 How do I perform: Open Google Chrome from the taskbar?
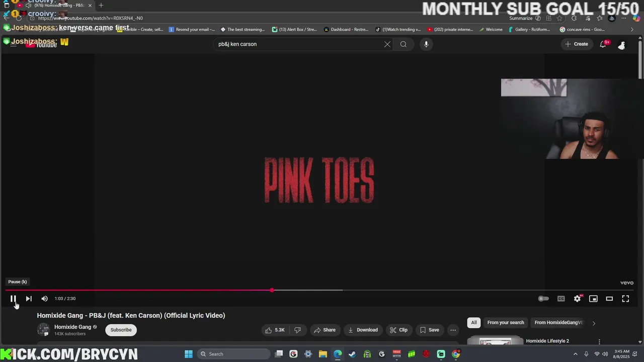456,354
